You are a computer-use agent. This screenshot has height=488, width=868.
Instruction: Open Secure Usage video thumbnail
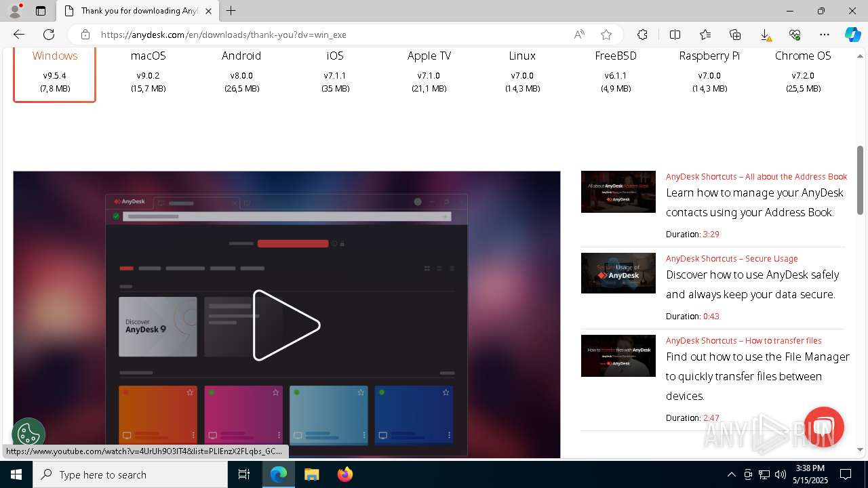pos(618,273)
